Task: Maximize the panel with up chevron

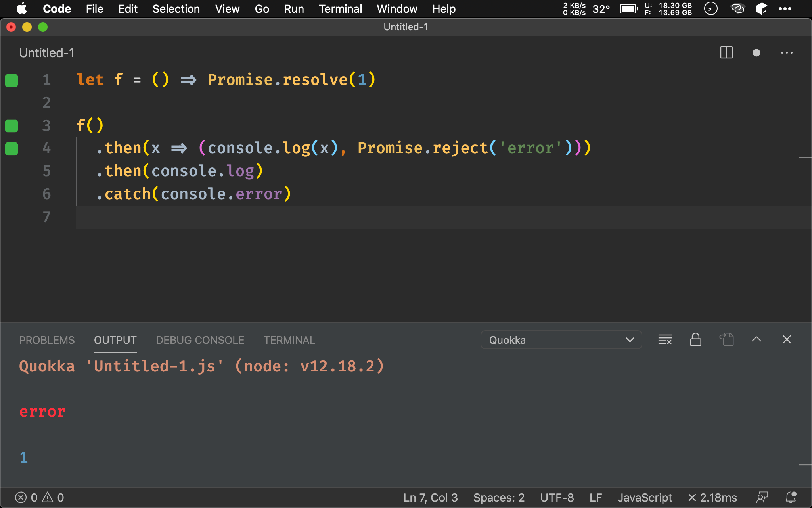Action: point(756,339)
